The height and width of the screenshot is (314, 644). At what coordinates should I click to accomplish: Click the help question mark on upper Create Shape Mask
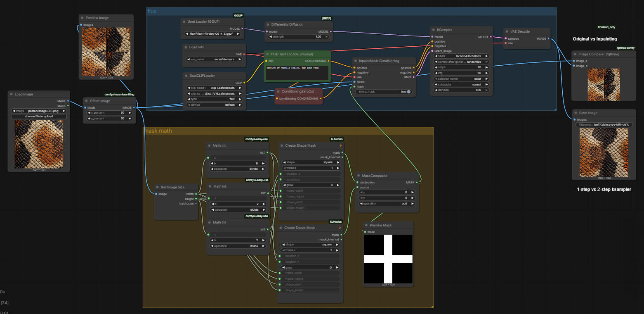(x=340, y=145)
